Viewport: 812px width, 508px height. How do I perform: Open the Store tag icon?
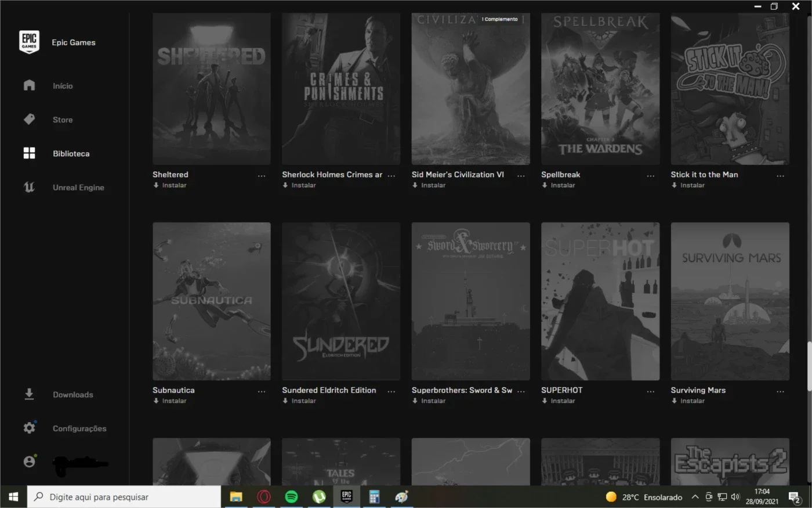click(29, 119)
